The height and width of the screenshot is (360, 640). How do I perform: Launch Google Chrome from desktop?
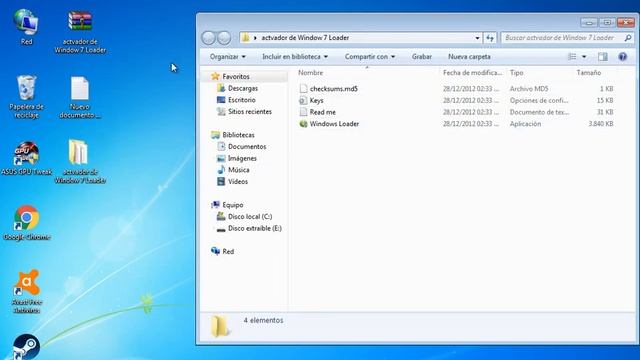click(x=27, y=223)
